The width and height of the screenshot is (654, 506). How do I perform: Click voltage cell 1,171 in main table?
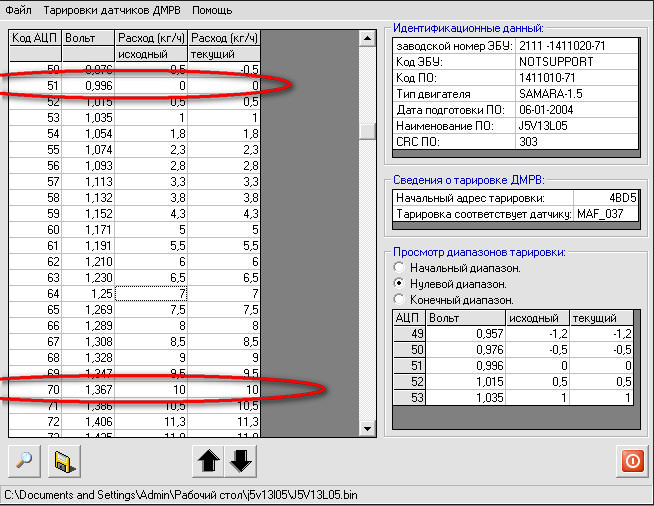point(88,229)
